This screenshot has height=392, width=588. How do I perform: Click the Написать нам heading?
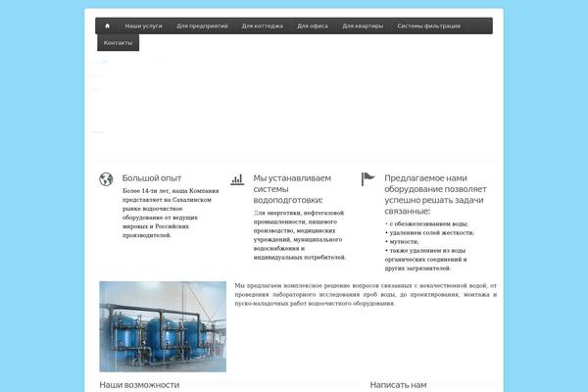tap(398, 385)
